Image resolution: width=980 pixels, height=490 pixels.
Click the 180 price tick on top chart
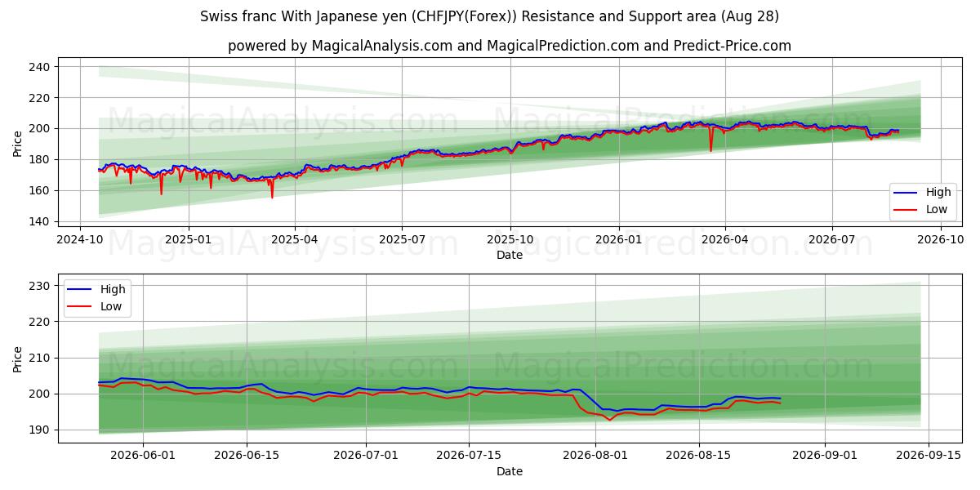click(x=41, y=160)
